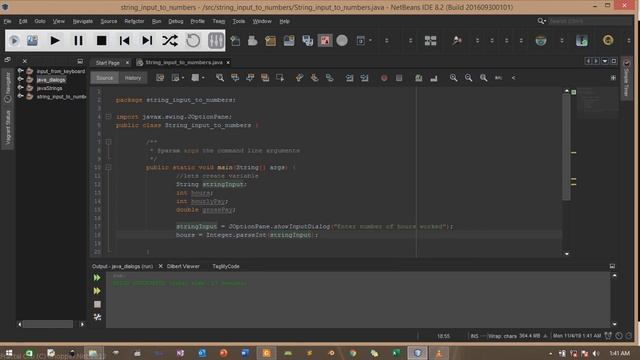Viewport: 640px width, 360px height.
Task: Expand the input_from_keyboard project node
Action: click(x=20, y=71)
